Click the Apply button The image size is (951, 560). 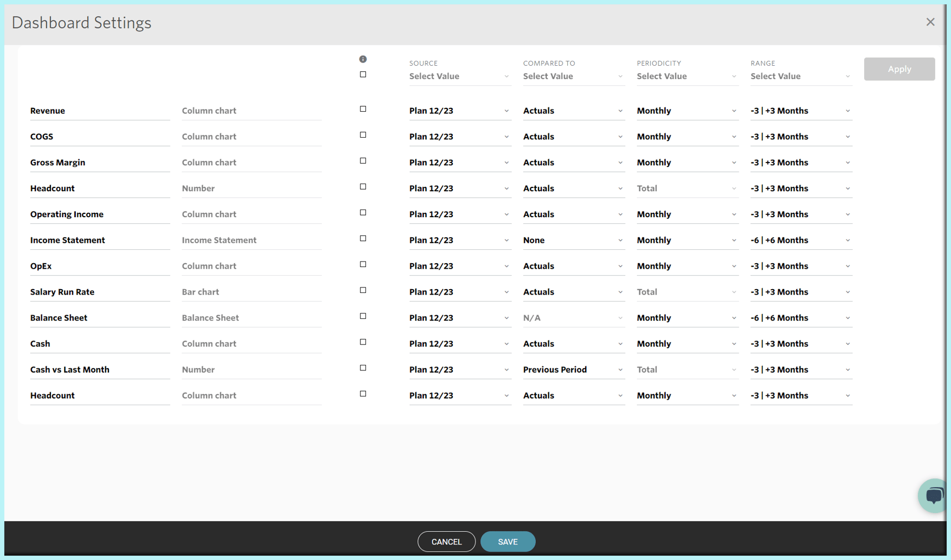(x=899, y=69)
